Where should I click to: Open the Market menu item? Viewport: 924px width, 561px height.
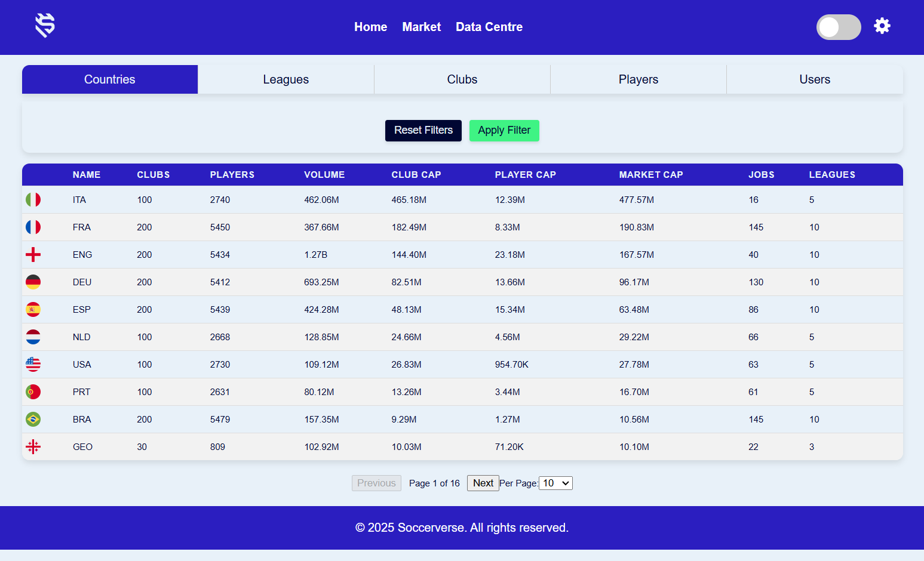(422, 27)
